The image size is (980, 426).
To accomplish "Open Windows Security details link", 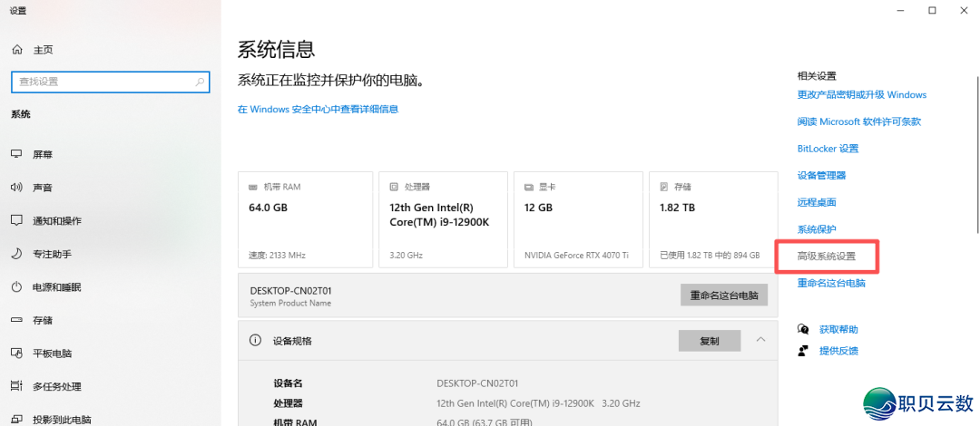I will click(318, 109).
